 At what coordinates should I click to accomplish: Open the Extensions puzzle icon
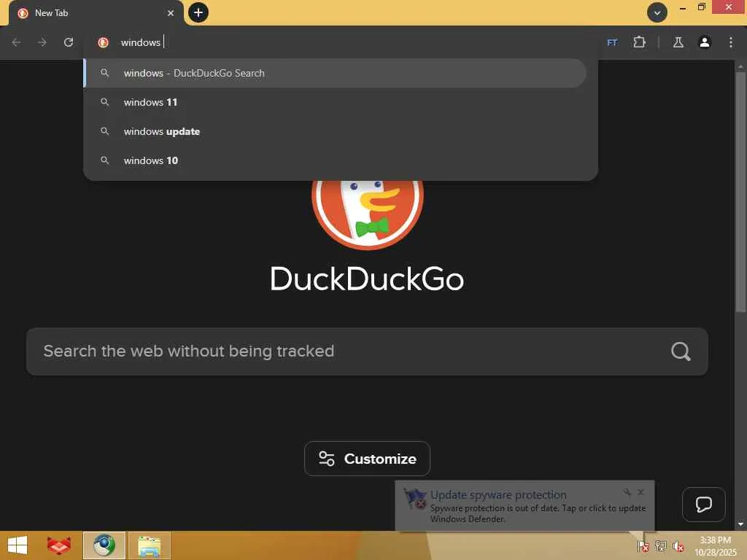(x=639, y=42)
